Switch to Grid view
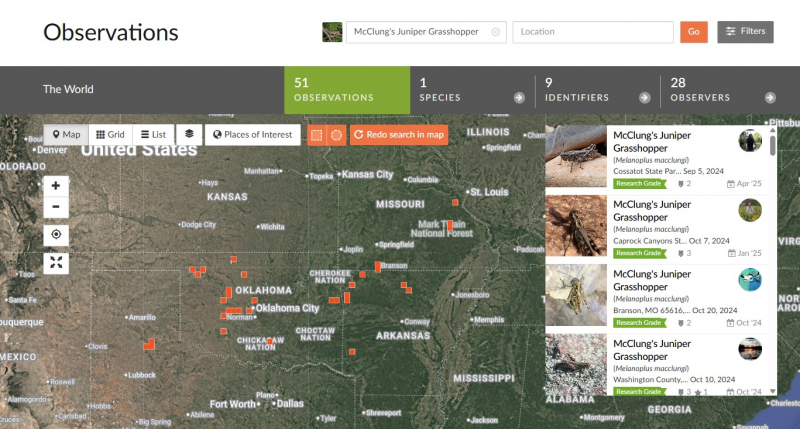The height and width of the screenshot is (429, 800). coord(110,135)
